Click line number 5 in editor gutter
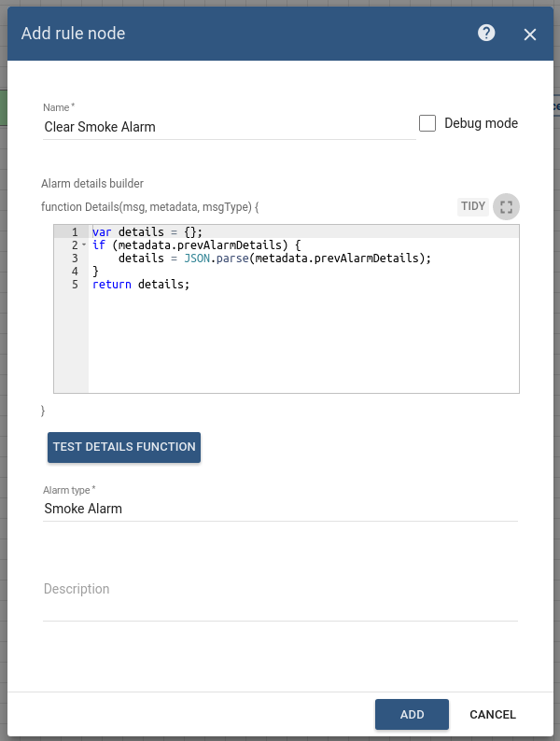The width and height of the screenshot is (560, 741). coord(74,285)
